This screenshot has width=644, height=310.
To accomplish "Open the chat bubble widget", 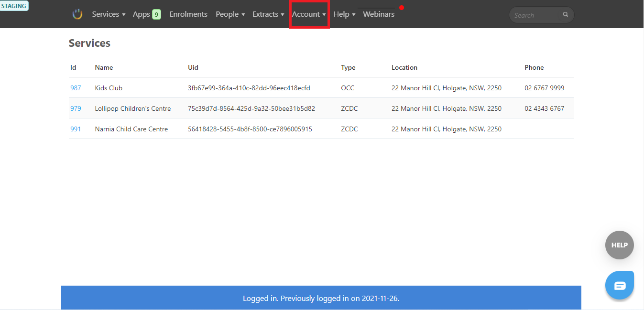I will pos(620,285).
